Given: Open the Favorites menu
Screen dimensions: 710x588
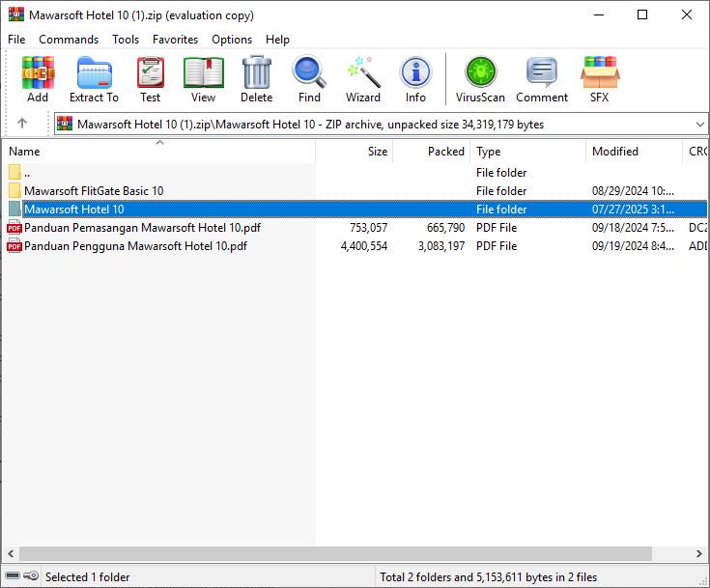Looking at the screenshot, I should (175, 40).
